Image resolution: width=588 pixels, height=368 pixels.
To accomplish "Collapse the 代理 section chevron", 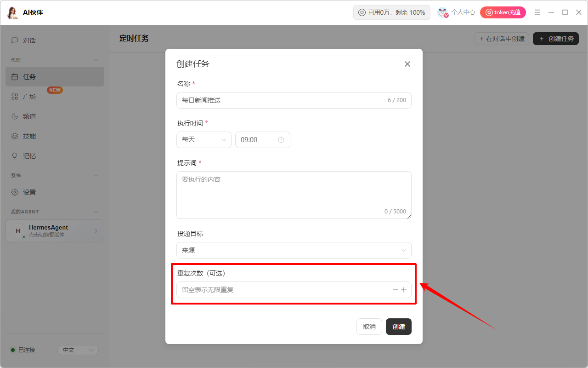I will click(96, 60).
